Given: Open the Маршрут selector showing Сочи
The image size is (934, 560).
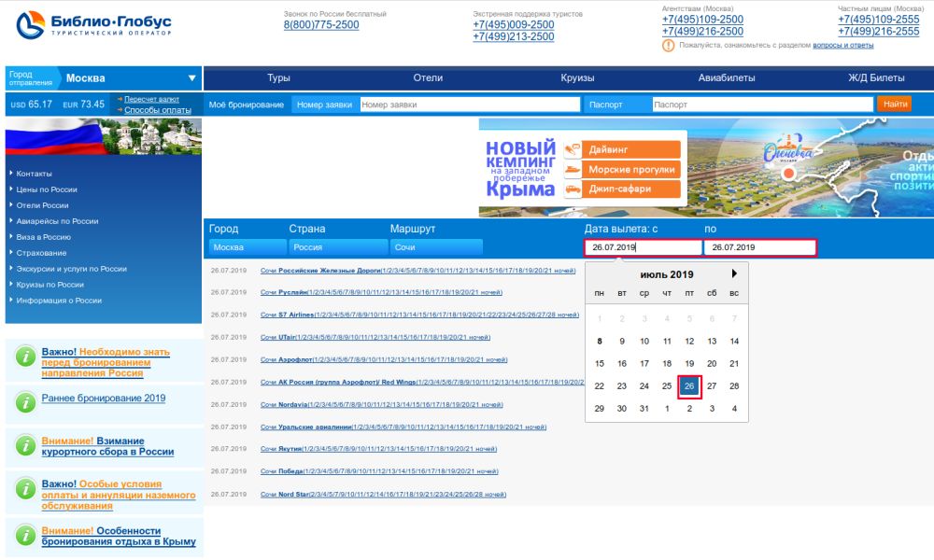Looking at the screenshot, I should coord(436,247).
